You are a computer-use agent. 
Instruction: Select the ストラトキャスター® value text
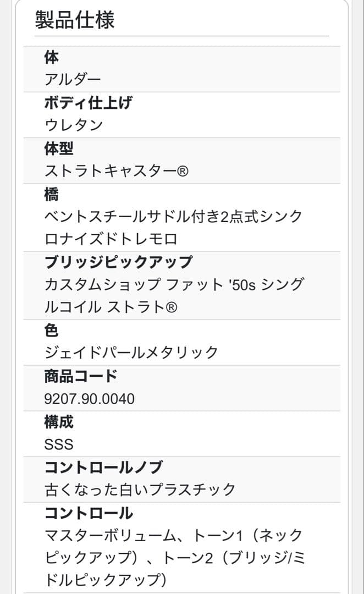[117, 171]
